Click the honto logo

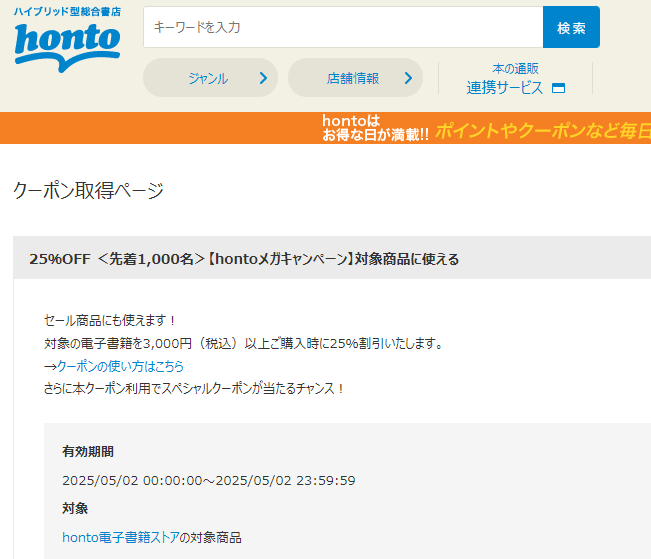pyautogui.click(x=67, y=47)
